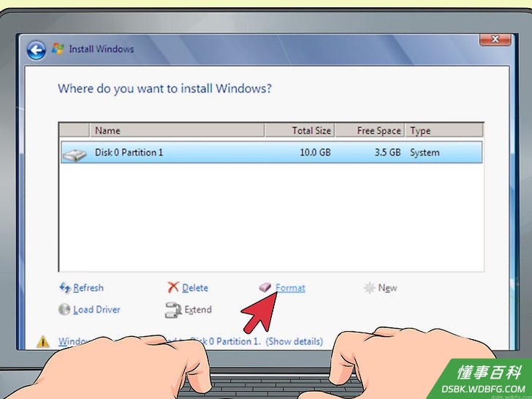Click the hard drive icon for Disk 0
Screen dimensions: 532x399
(75, 156)
